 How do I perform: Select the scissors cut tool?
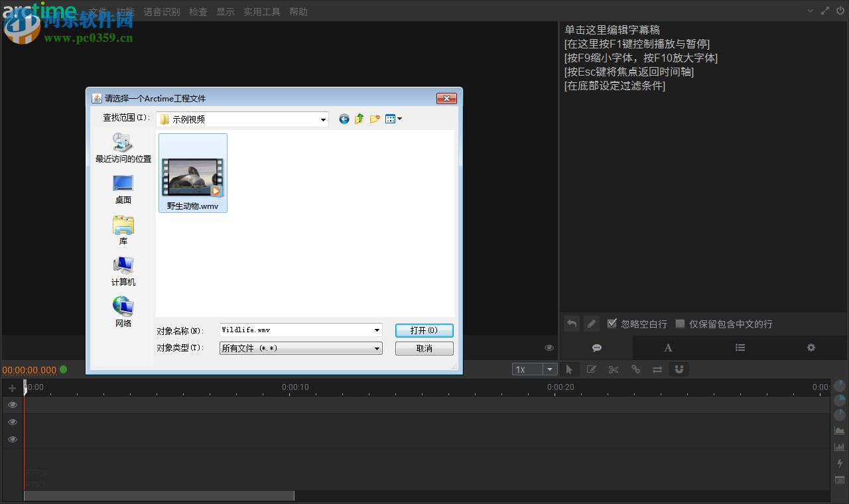[x=614, y=369]
